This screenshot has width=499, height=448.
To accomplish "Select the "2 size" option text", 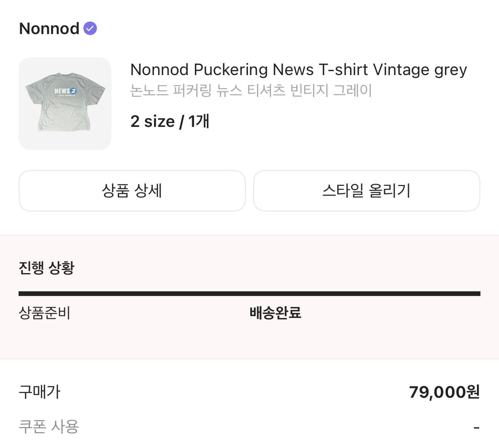I will 152,121.
